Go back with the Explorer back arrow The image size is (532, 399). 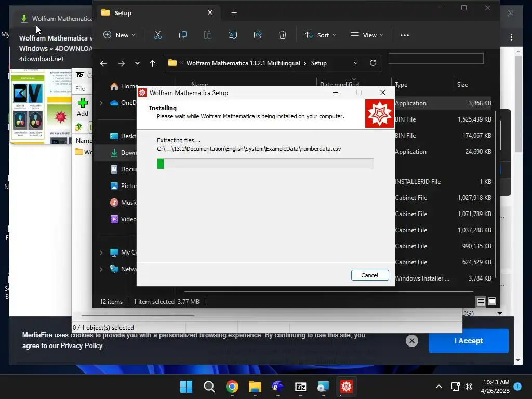click(x=103, y=63)
